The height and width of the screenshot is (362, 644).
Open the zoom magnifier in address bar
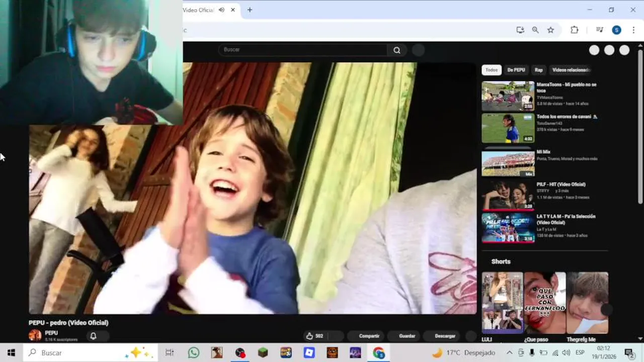(535, 30)
